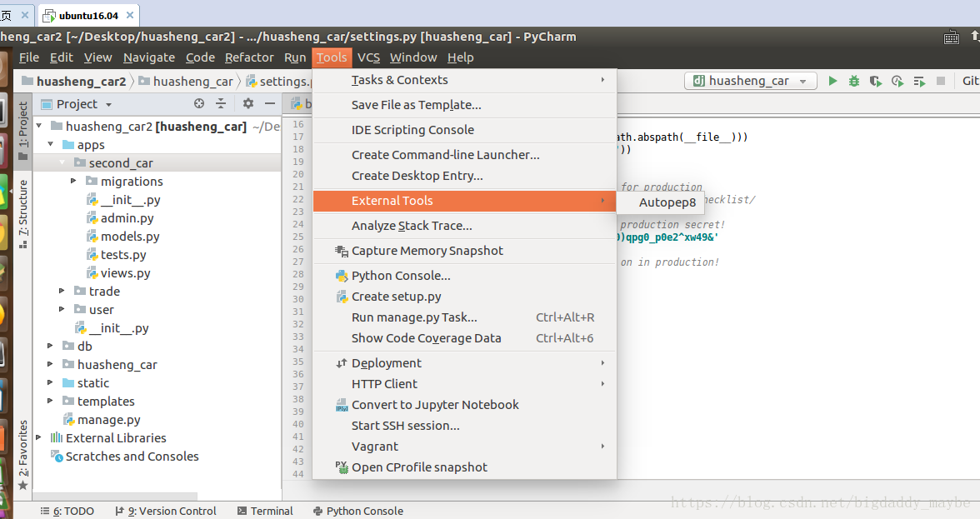Click the profiler run icon

coord(897,81)
